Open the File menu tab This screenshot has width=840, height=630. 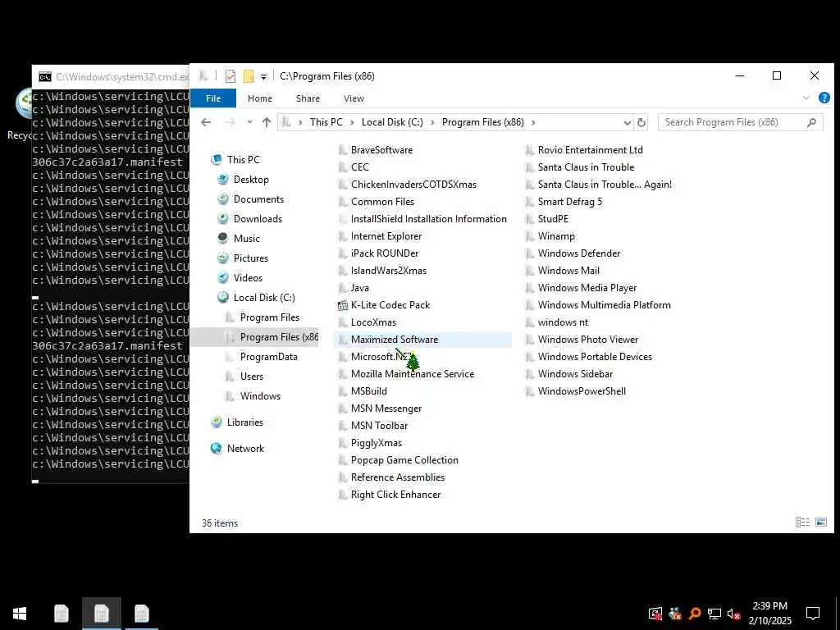[213, 98]
